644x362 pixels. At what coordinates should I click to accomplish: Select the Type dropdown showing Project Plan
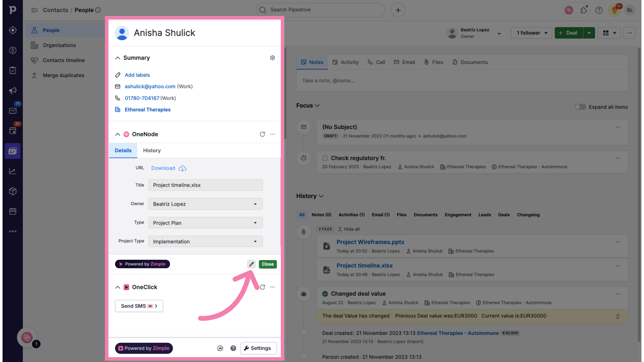coord(205,223)
